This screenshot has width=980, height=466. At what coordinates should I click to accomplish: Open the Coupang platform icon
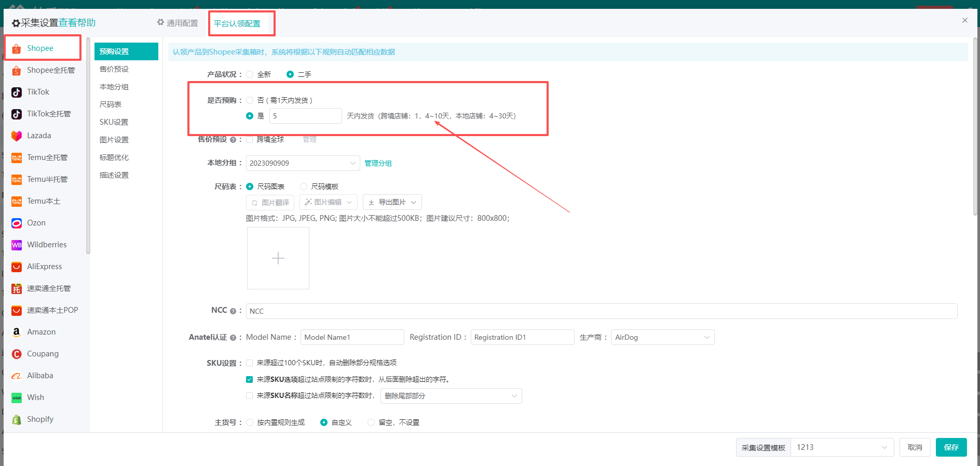pyautogui.click(x=17, y=354)
